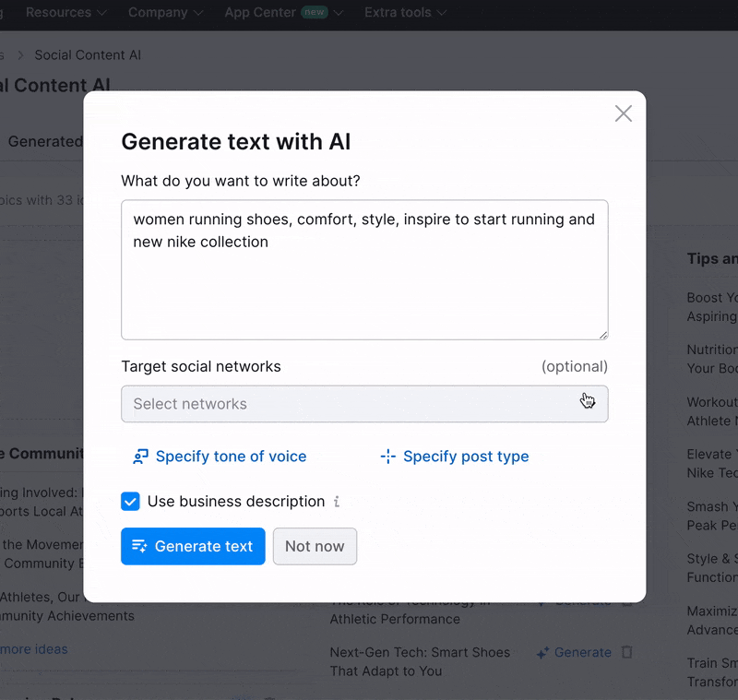Dismiss with the Not now button
Screen dimensions: 738x700
pos(315,546)
